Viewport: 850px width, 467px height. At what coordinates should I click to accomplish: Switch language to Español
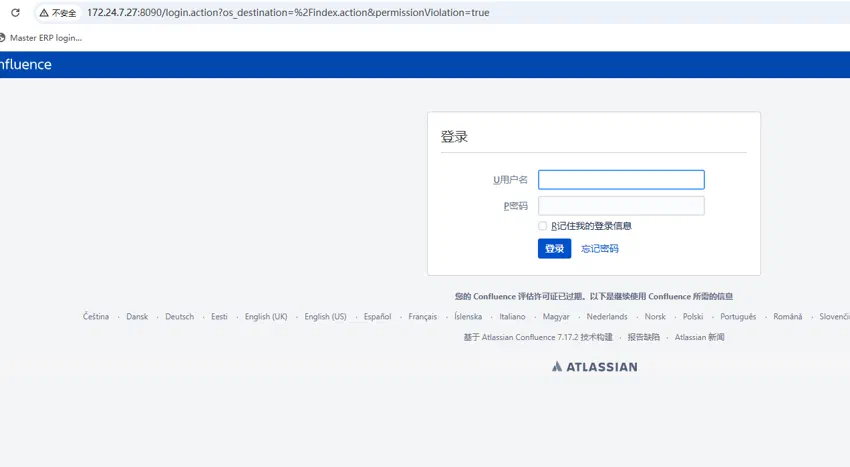(377, 317)
